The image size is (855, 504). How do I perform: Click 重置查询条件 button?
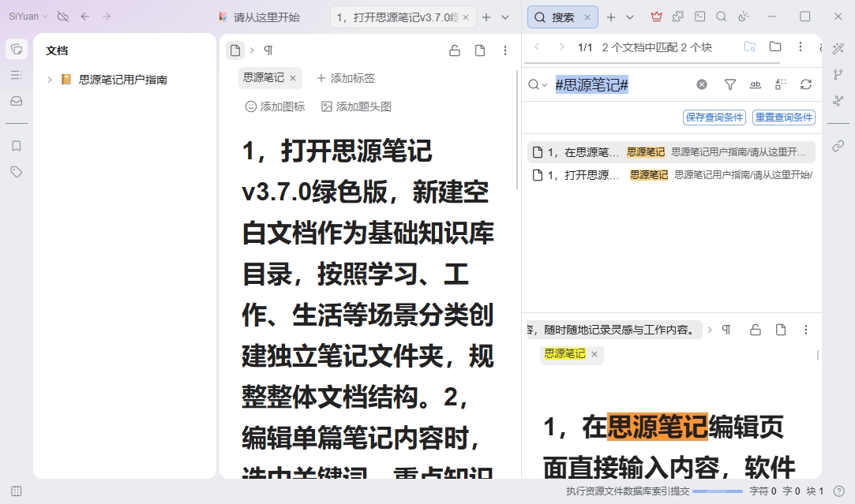tap(784, 118)
